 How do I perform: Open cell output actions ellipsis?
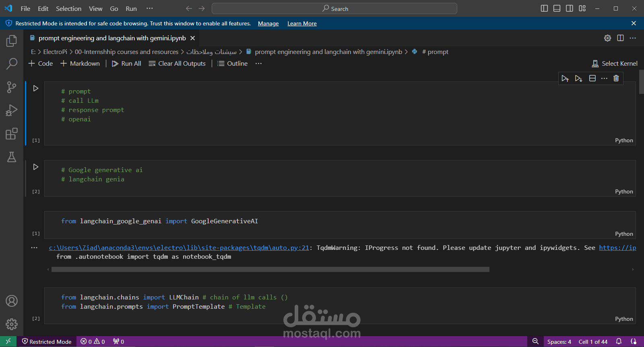[34, 248]
